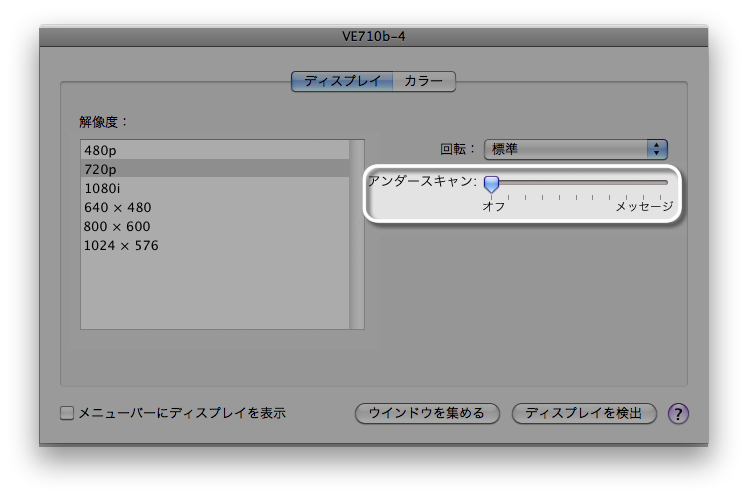The image size is (748, 498).
Task: Select 480p resolution in the list
Action: [x=214, y=150]
